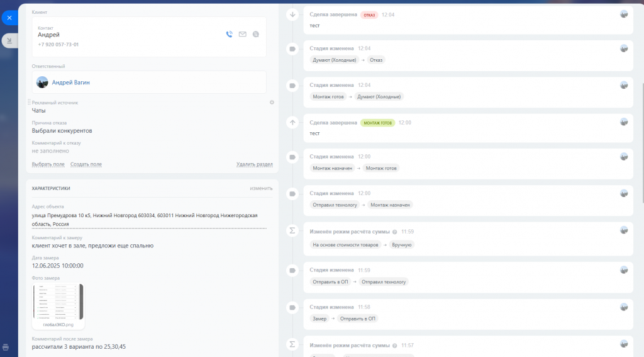Screen dimensions: 644x357
Task: Click the phone call icon for Андрей
Action: pyautogui.click(x=229, y=34)
